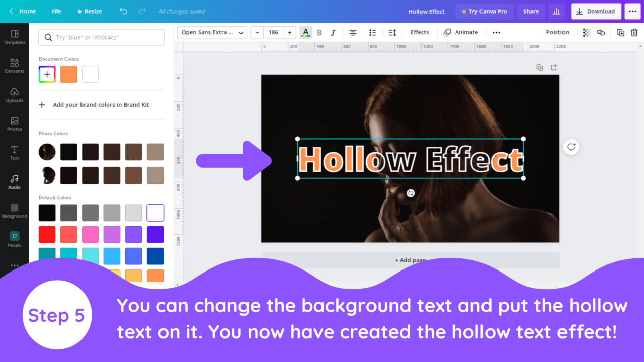Image resolution: width=644 pixels, height=362 pixels.
Task: Toggle italic formatting
Action: (x=333, y=32)
